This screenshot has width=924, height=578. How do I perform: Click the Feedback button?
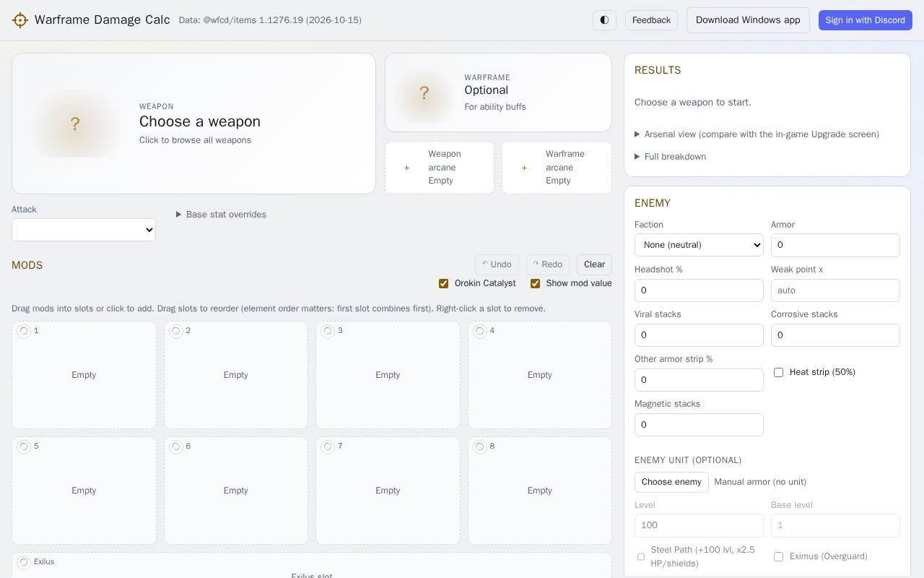651,20
